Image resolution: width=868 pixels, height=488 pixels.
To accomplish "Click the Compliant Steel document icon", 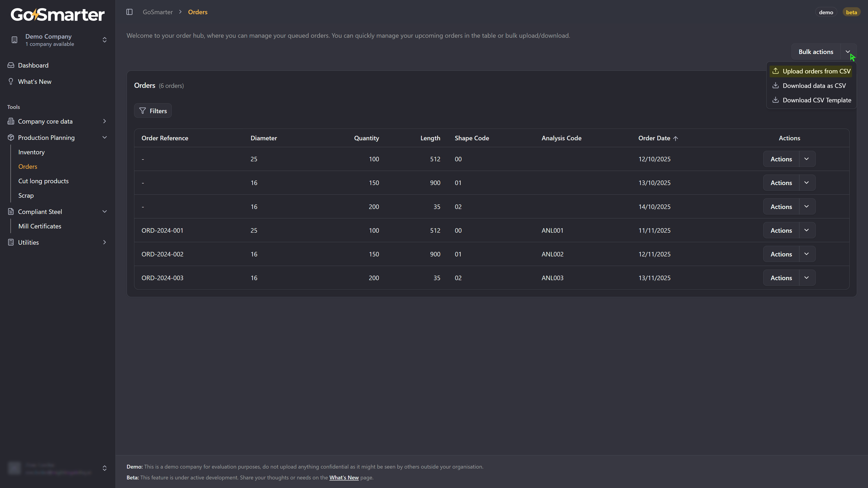I will coord(11,211).
